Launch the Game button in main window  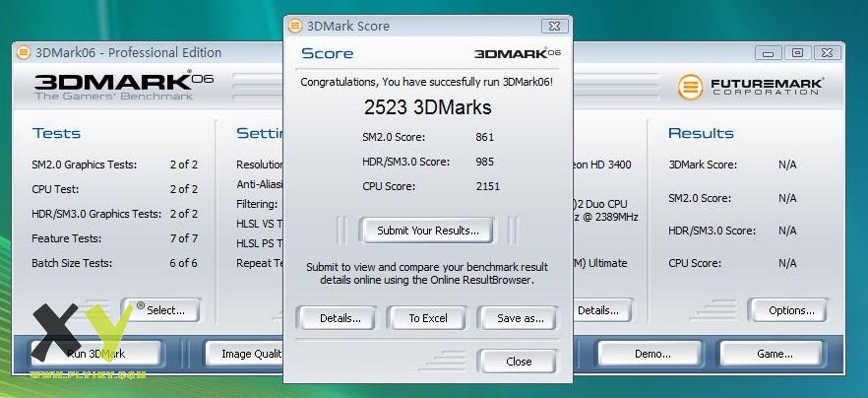pyautogui.click(x=774, y=354)
